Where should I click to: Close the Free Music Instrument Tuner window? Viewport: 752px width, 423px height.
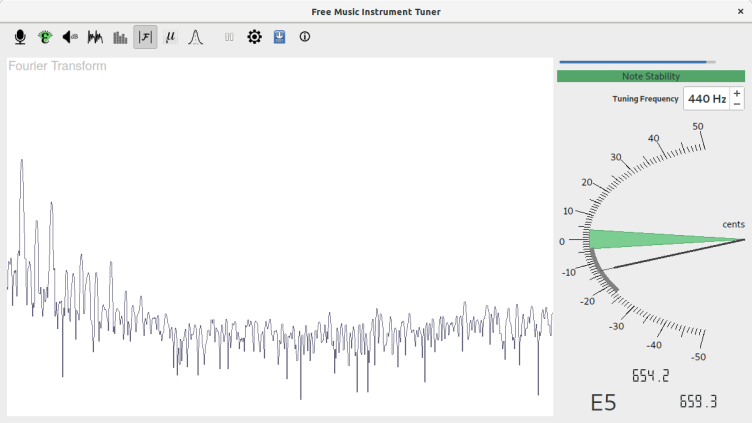click(739, 10)
